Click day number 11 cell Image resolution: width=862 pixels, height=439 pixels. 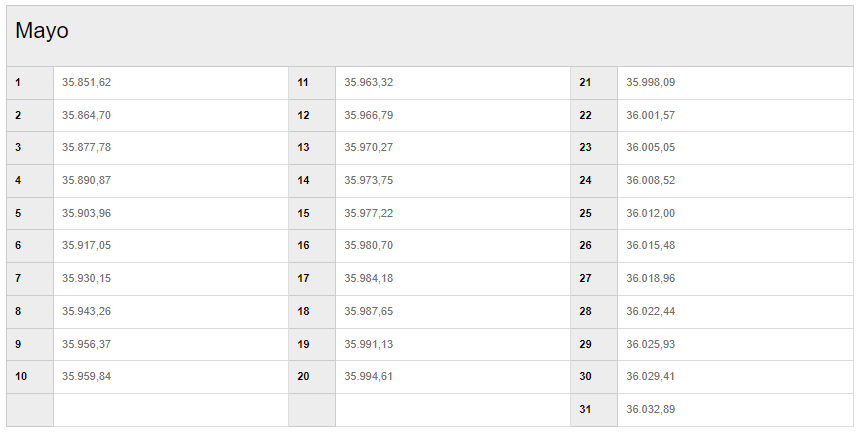click(312, 83)
